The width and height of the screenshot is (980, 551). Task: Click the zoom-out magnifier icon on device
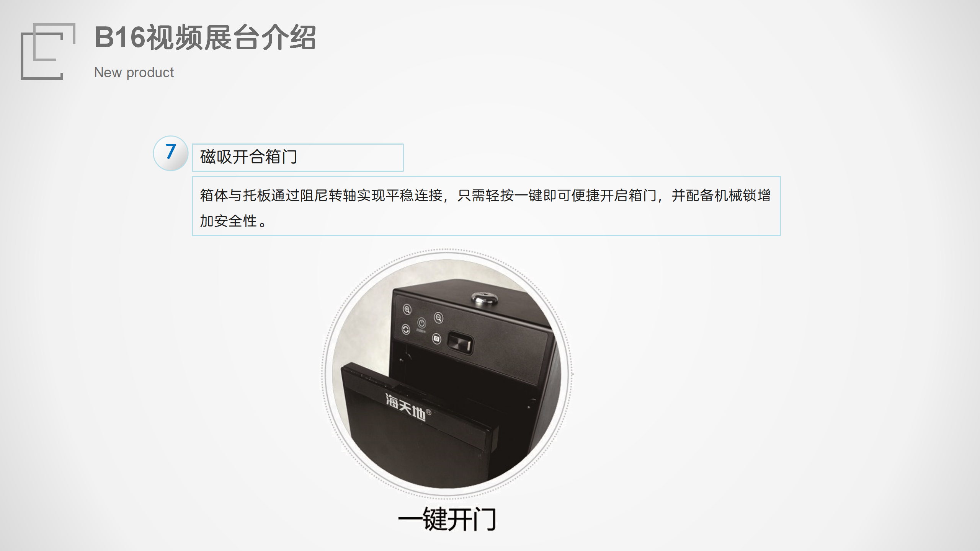coord(438,318)
